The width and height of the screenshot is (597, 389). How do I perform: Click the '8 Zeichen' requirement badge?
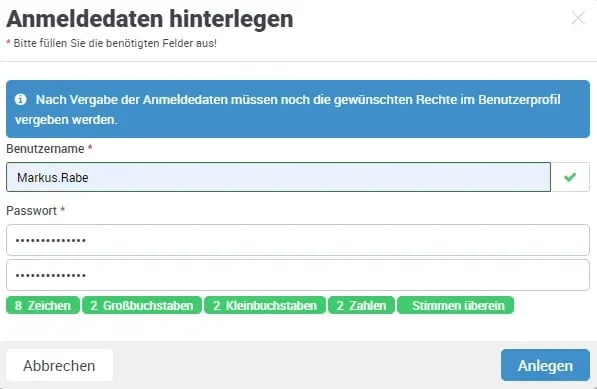click(x=43, y=305)
